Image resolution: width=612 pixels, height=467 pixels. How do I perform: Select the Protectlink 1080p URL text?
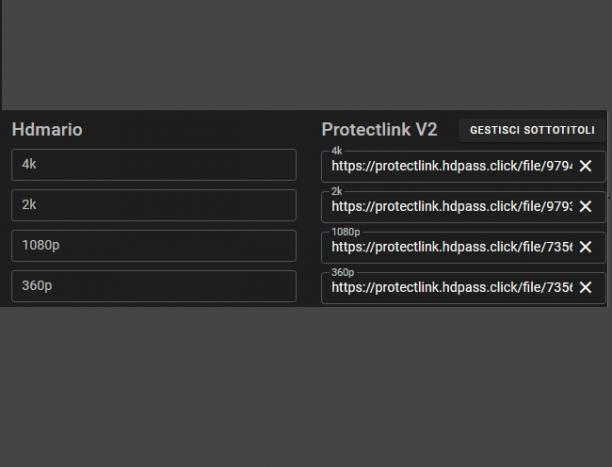[x=452, y=247]
